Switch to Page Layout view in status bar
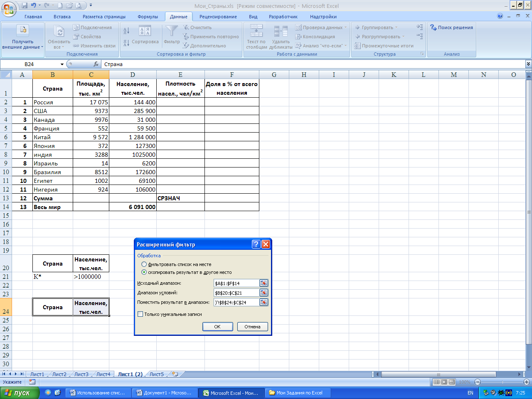This screenshot has width=532, height=399. pyautogui.click(x=444, y=382)
